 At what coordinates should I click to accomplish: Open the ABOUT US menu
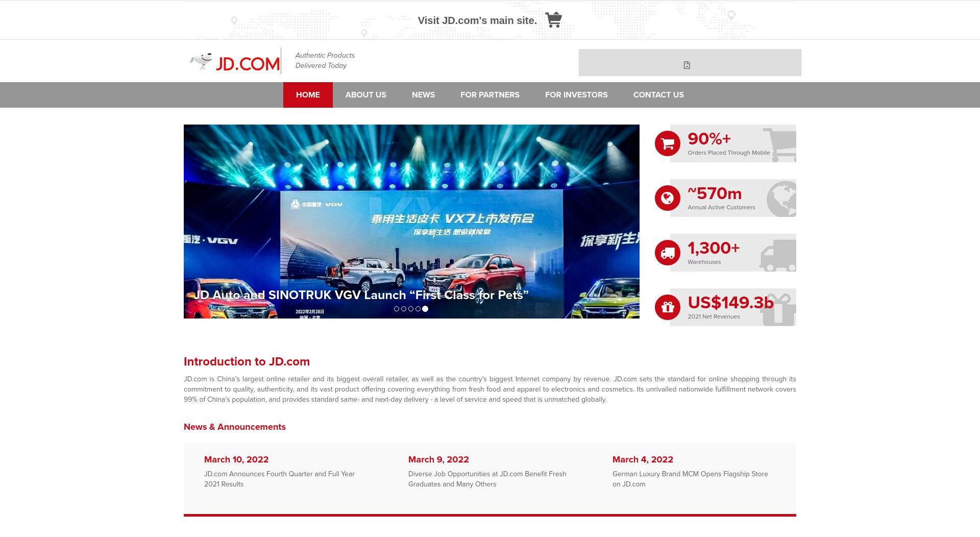coord(366,95)
